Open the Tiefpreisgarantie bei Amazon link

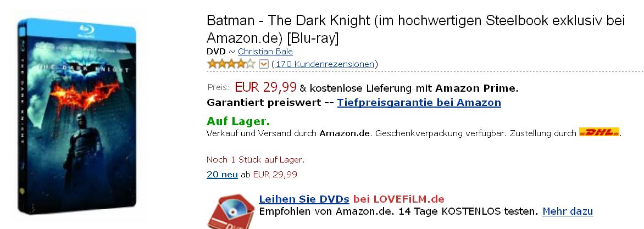click(419, 102)
